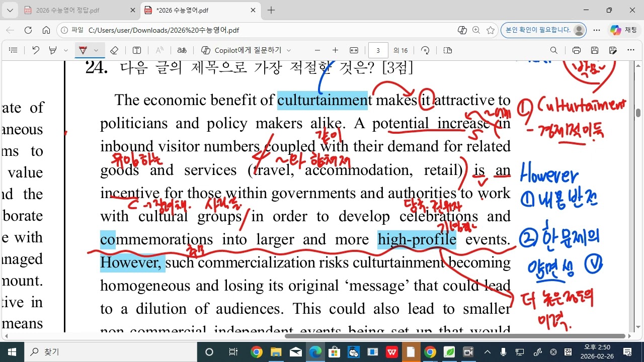644x362 pixels.
Task: Open the table of contents sidebar
Action: click(14, 50)
